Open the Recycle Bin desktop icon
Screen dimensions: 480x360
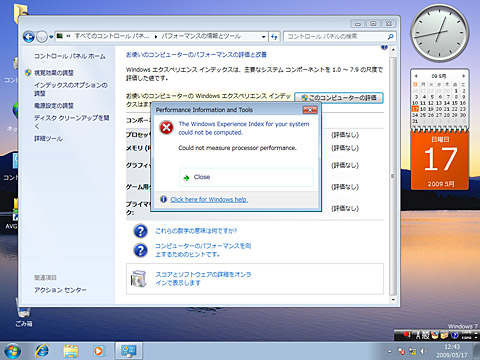tap(23, 313)
